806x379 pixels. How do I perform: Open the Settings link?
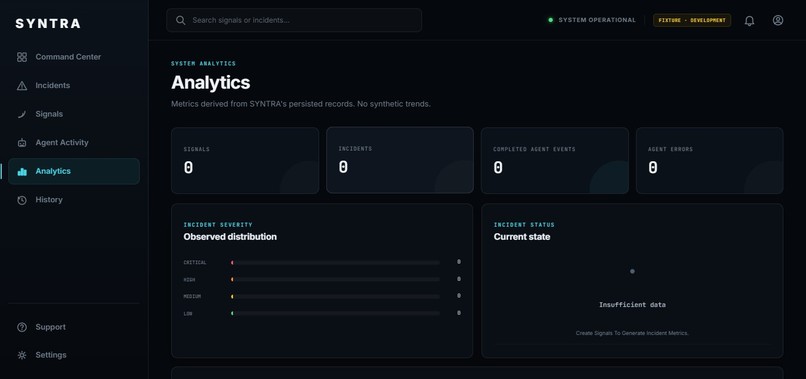(x=74, y=355)
